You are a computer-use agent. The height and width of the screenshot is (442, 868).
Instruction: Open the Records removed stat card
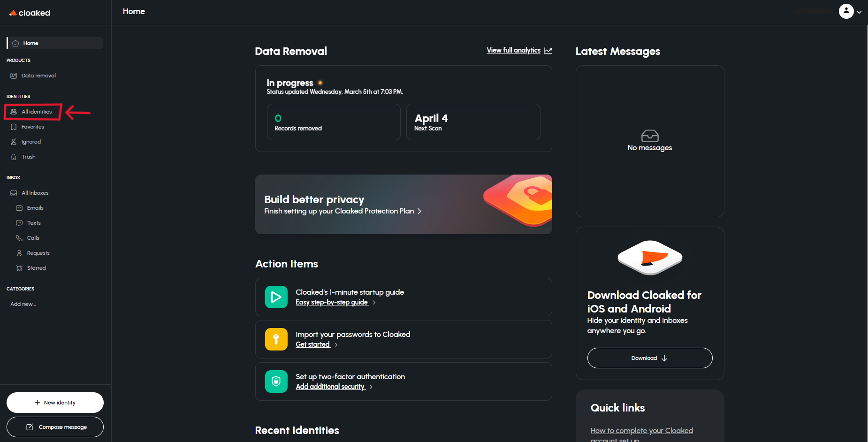(x=334, y=122)
